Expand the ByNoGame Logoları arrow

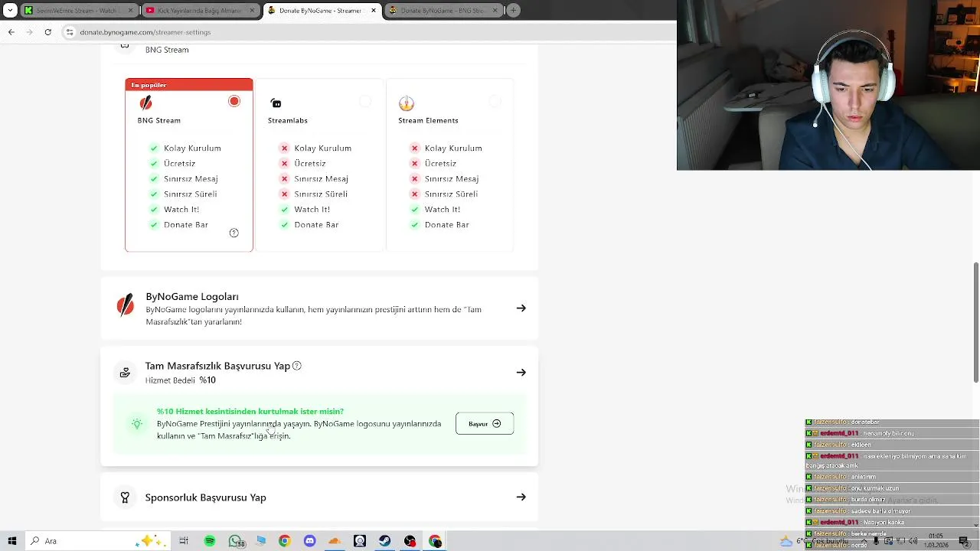pos(521,308)
